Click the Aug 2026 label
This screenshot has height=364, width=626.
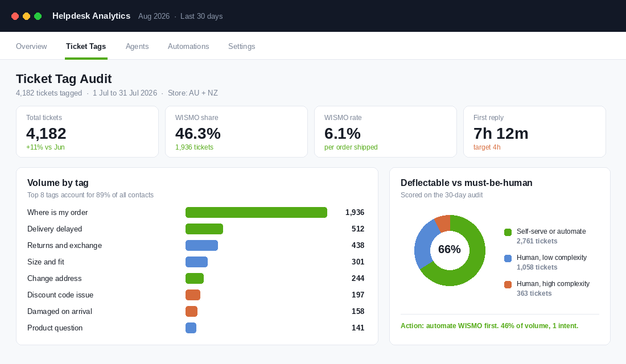click(x=154, y=16)
